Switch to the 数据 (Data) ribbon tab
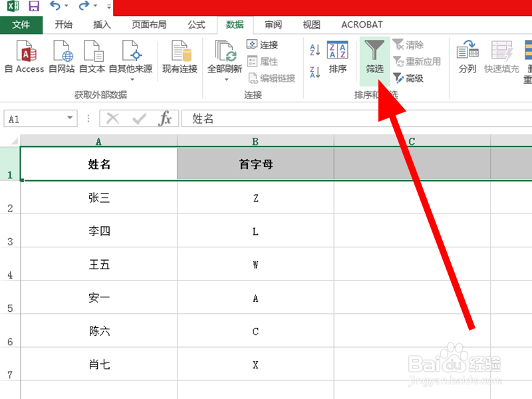 234,25
